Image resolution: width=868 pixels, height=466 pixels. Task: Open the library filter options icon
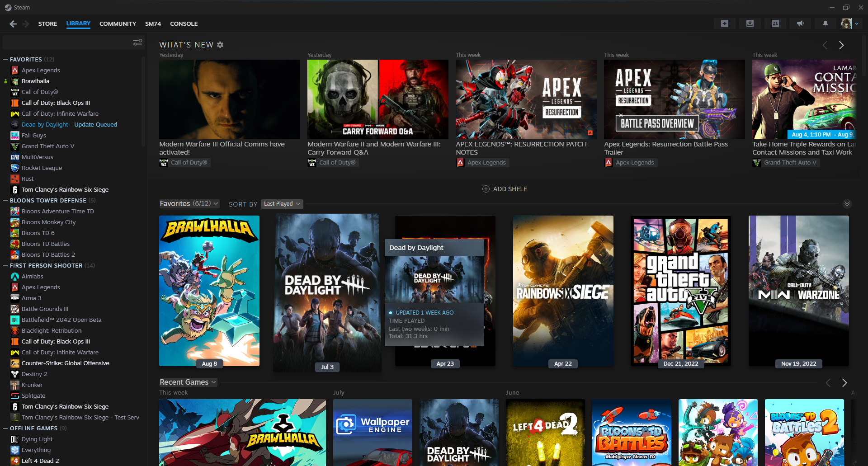click(137, 42)
